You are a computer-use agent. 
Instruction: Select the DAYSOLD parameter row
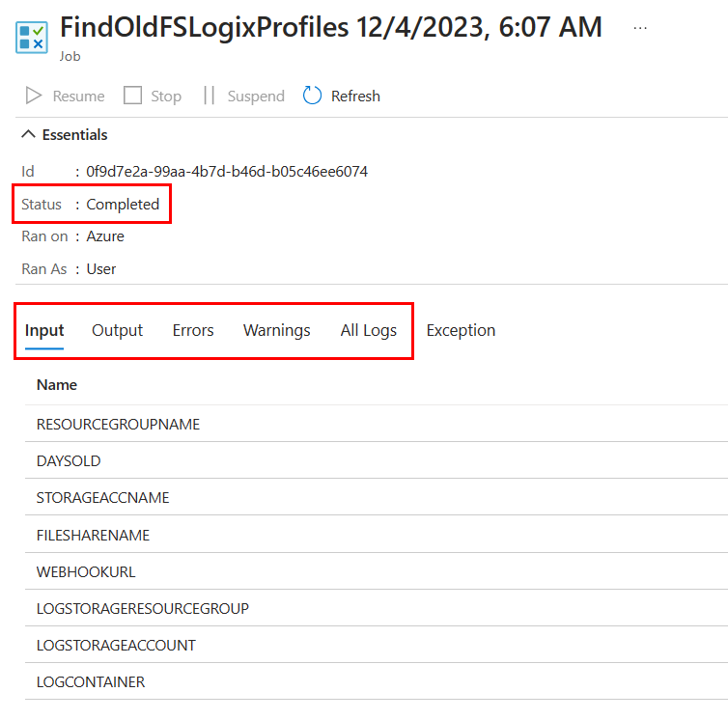pyautogui.click(x=69, y=461)
